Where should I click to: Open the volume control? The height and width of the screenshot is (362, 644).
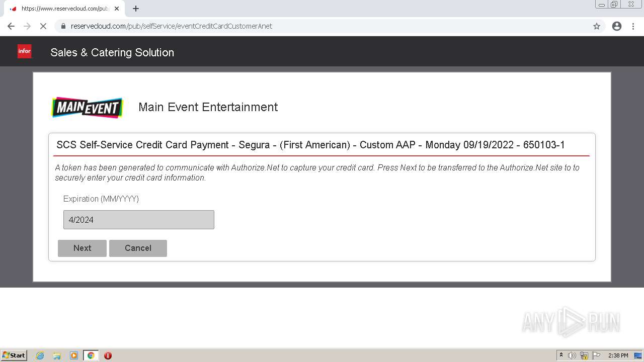pos(572,355)
